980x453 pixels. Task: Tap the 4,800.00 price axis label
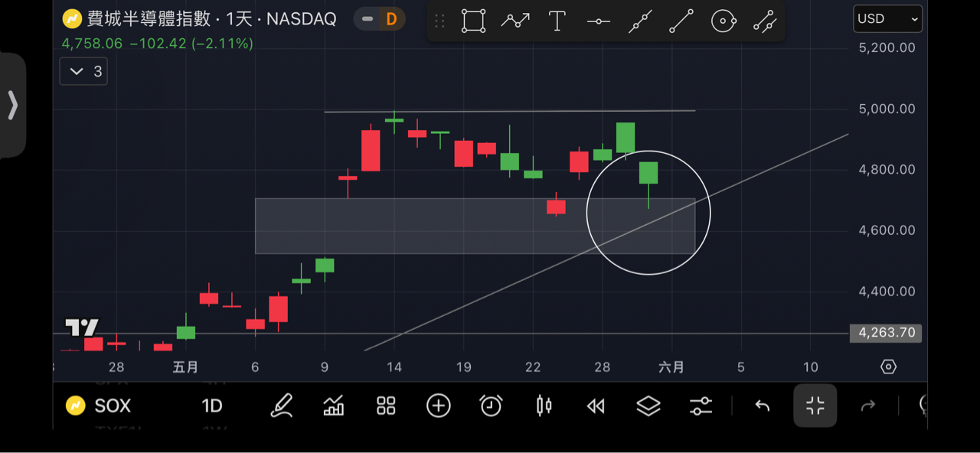tap(887, 169)
